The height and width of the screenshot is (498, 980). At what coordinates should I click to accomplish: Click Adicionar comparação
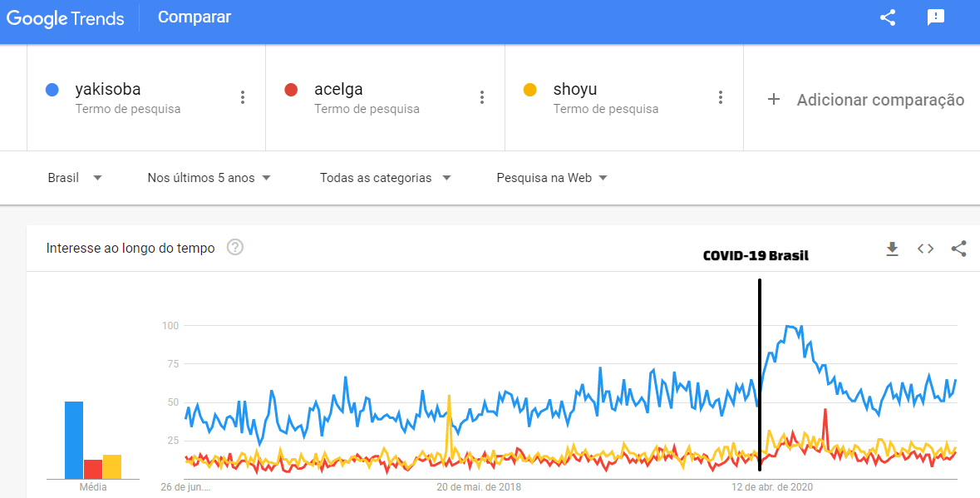click(864, 100)
